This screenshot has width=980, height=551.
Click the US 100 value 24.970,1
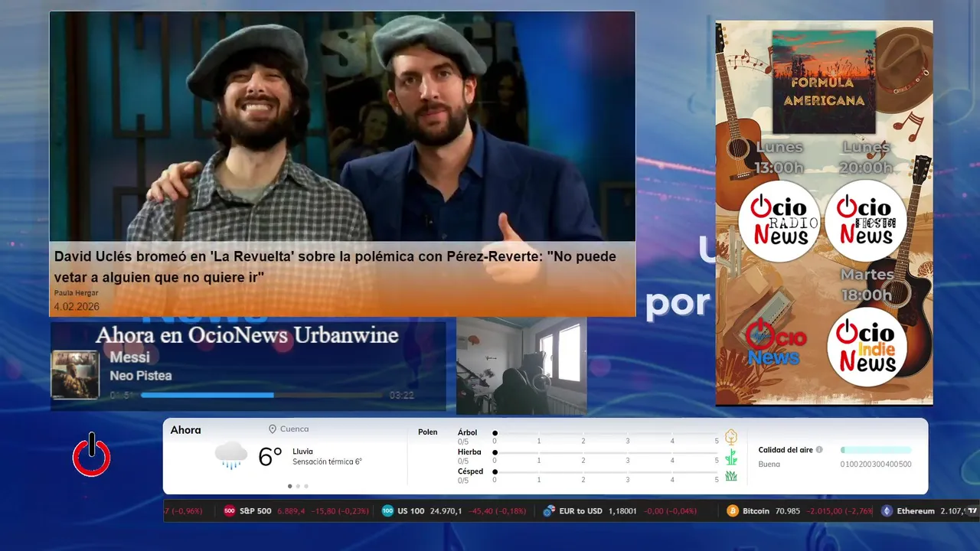[446, 510]
